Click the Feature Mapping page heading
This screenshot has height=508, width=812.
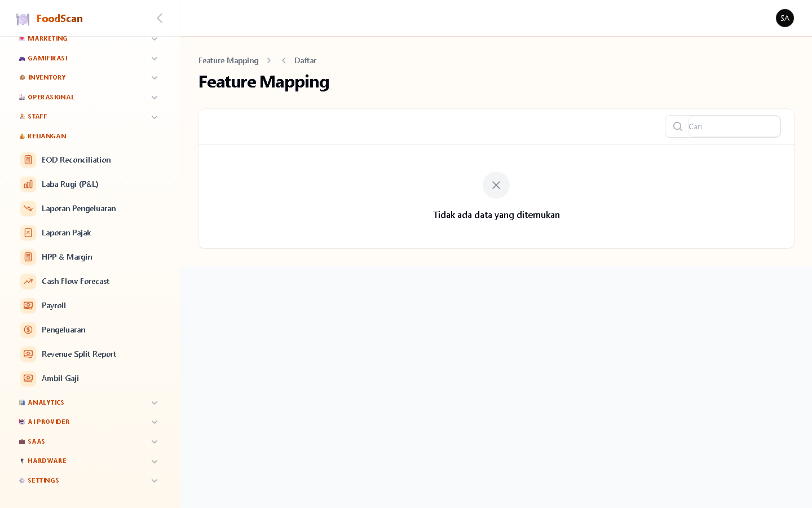[x=264, y=82]
